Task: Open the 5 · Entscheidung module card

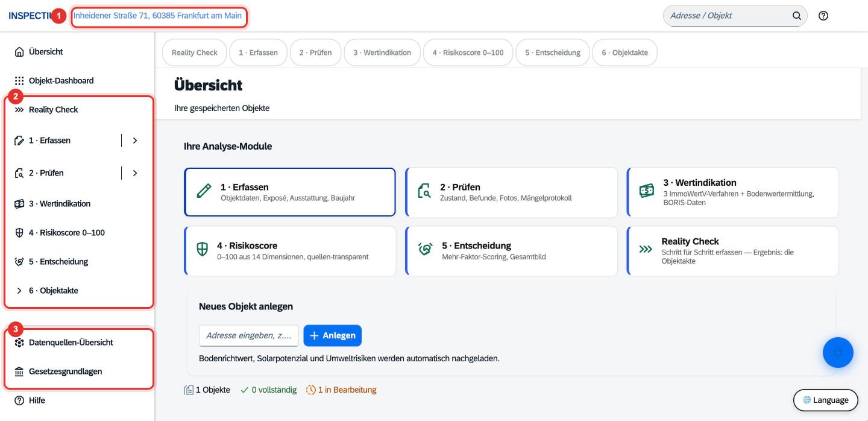Action: (x=511, y=251)
